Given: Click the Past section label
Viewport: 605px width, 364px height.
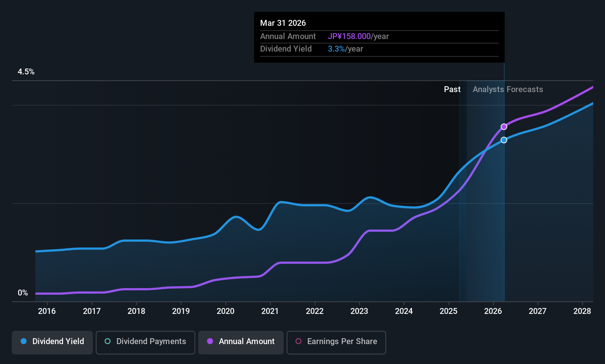Looking at the screenshot, I should tap(452, 90).
